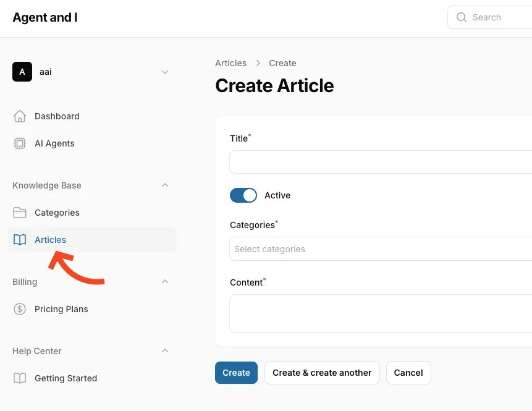This screenshot has height=411, width=532.
Task: Click the Articles open-book icon
Action: point(20,240)
